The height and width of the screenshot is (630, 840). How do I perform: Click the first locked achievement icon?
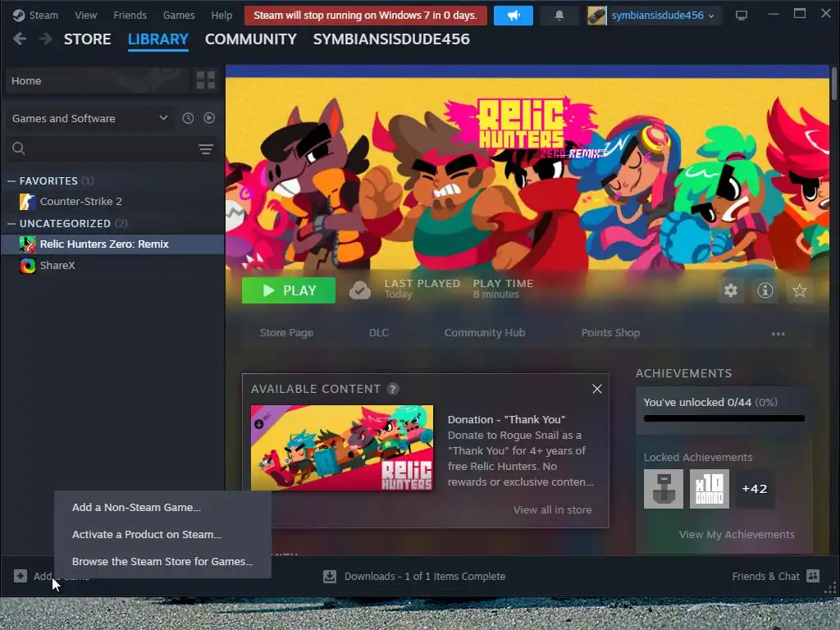point(663,489)
